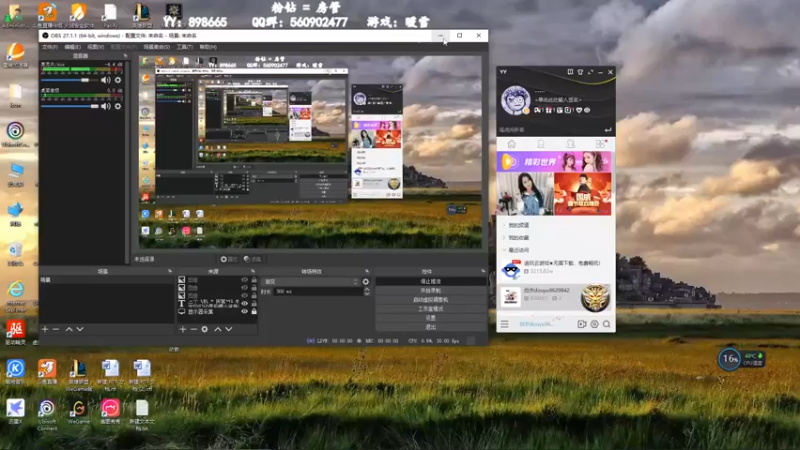Add a new source with plus icon
800x450 pixels.
(x=183, y=329)
